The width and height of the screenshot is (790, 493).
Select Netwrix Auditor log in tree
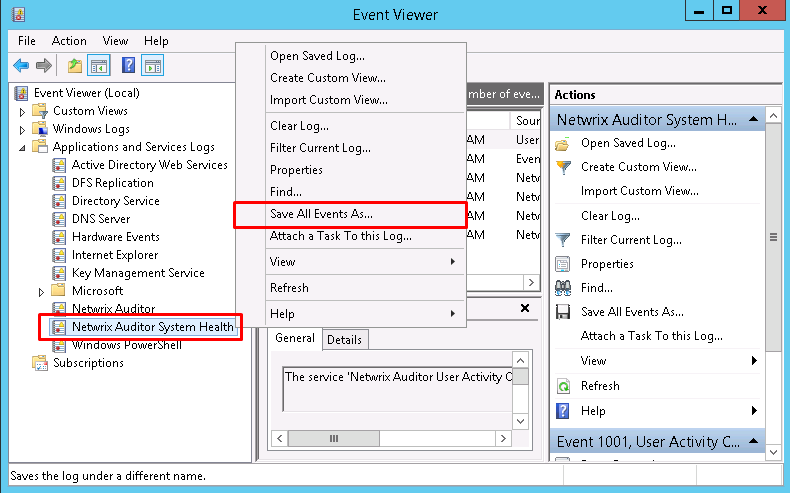(x=113, y=309)
